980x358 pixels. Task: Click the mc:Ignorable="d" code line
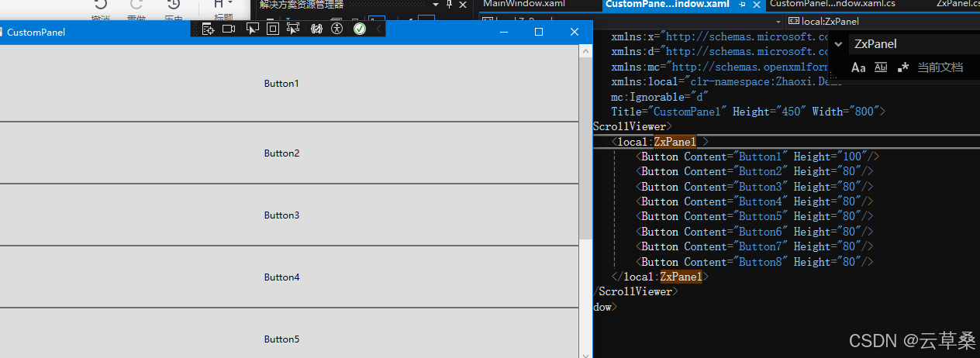(x=660, y=97)
